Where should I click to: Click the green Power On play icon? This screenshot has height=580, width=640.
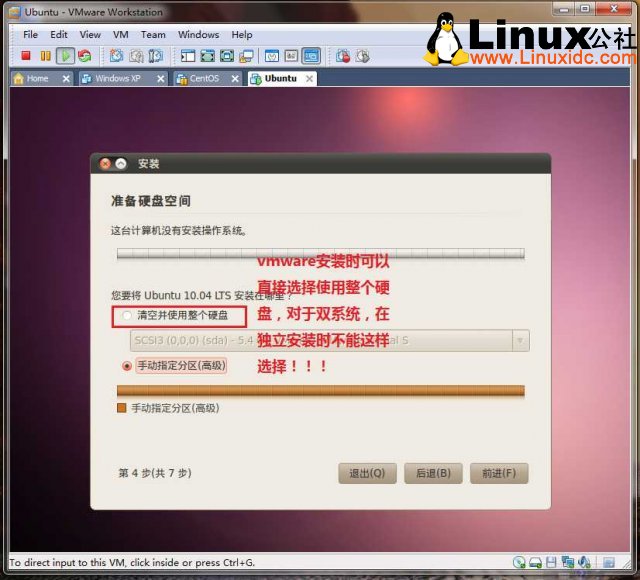(65, 56)
